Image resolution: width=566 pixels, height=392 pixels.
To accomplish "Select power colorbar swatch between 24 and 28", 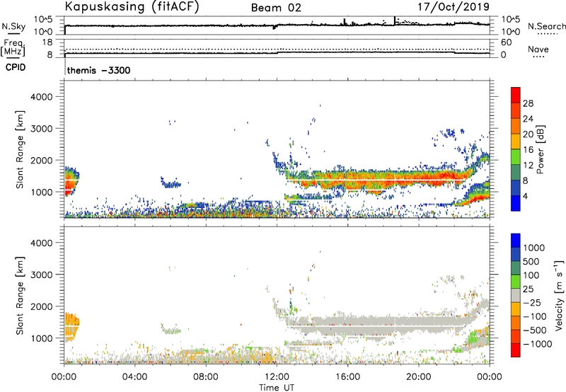I will (x=516, y=110).
